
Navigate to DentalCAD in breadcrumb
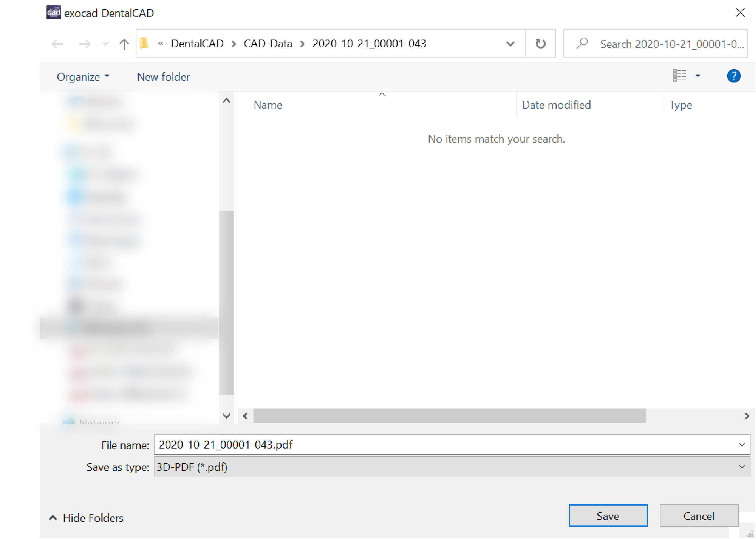[197, 44]
